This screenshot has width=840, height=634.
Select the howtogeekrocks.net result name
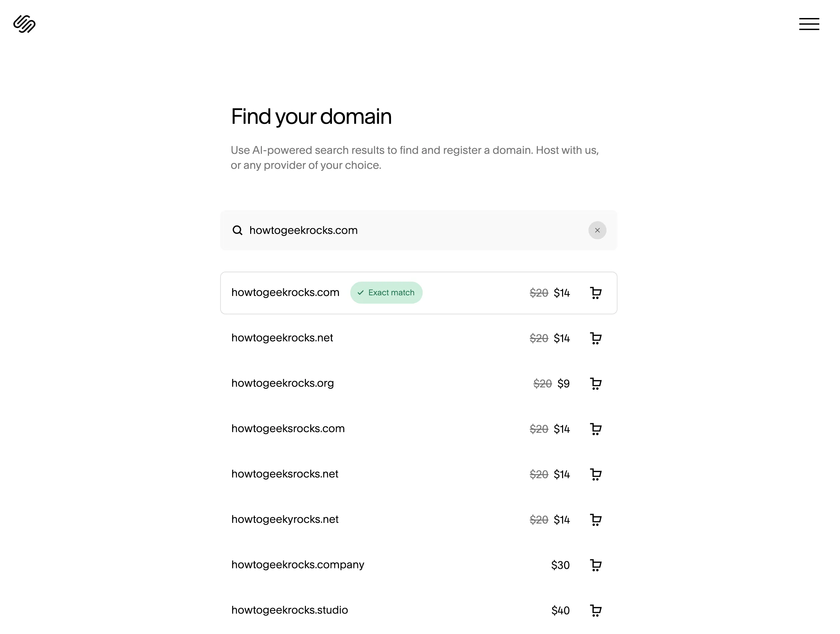tap(282, 338)
